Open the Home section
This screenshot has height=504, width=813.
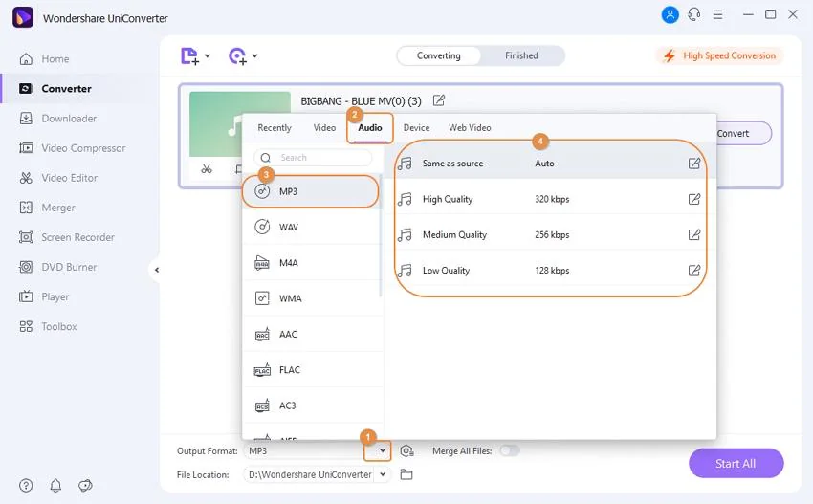(44, 59)
